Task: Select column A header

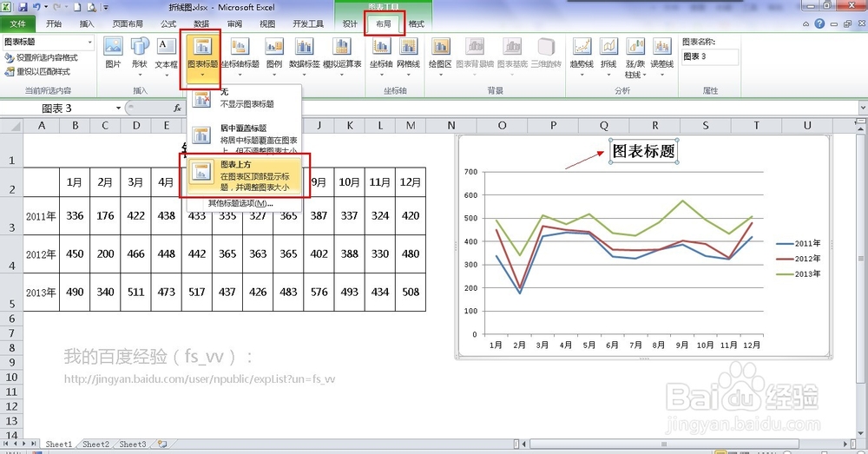Action: (x=42, y=126)
